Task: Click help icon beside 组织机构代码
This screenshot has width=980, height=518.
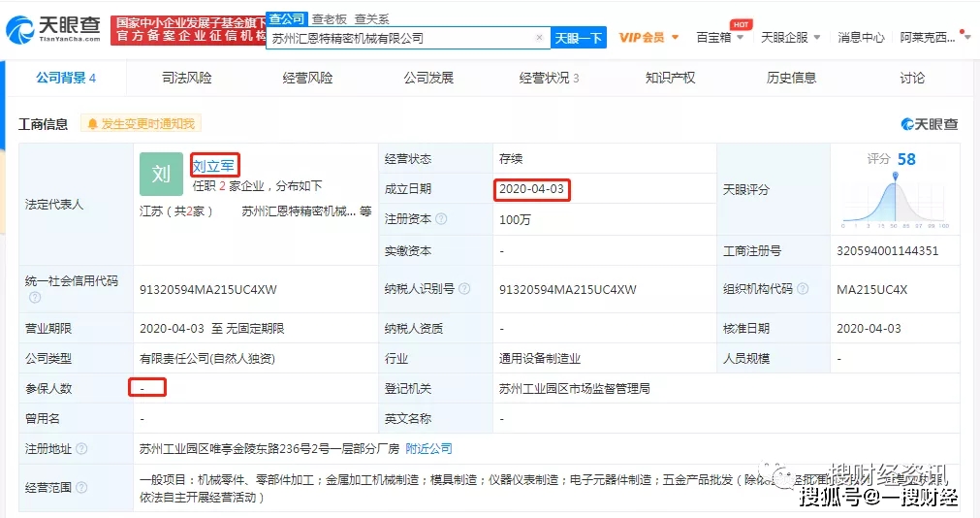Action: tap(801, 289)
